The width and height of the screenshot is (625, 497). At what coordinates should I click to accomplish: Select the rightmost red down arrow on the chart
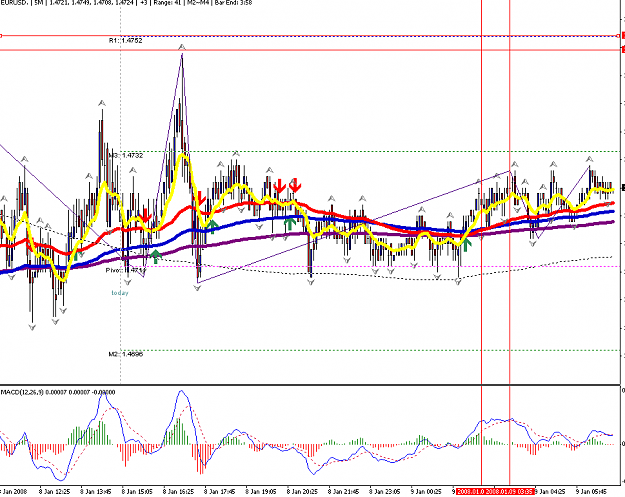tap(295, 185)
